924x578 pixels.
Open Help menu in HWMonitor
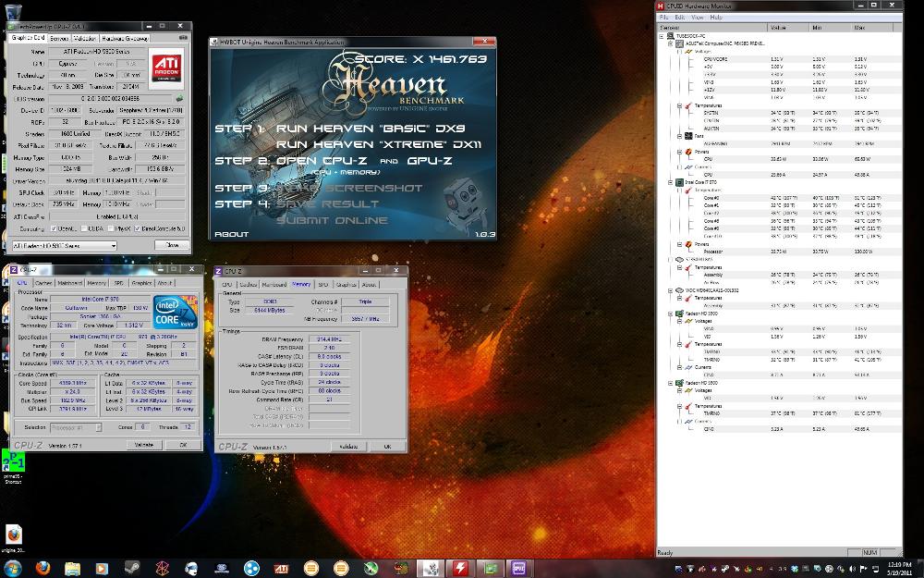point(716,17)
